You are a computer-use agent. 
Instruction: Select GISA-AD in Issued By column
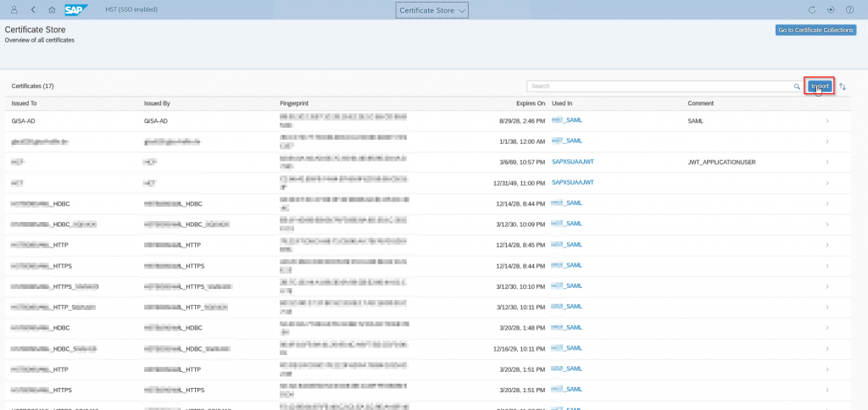(x=156, y=120)
